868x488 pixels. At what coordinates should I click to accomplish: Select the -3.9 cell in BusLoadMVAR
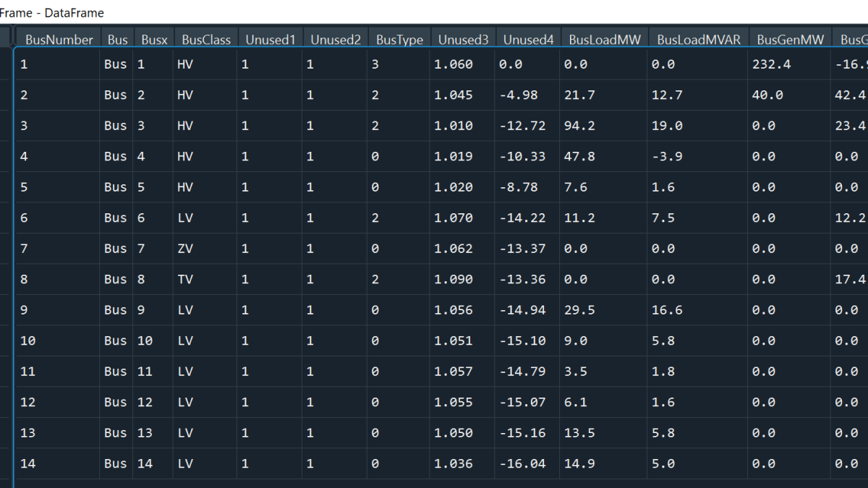click(x=666, y=156)
